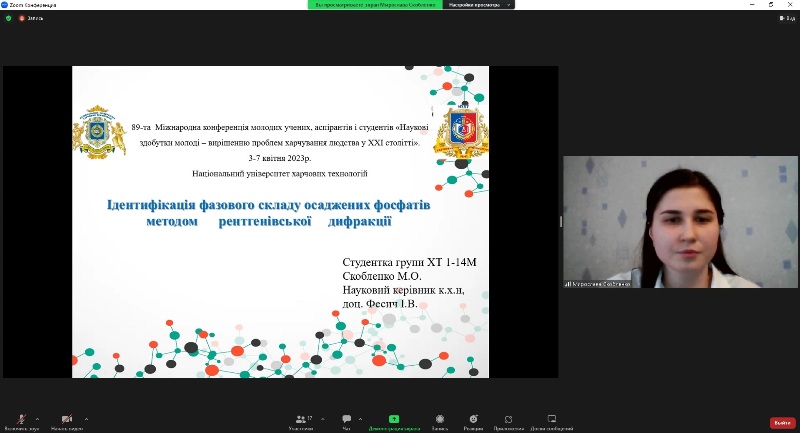Click the right university crest on slide
The width and height of the screenshot is (800, 433).
click(461, 133)
